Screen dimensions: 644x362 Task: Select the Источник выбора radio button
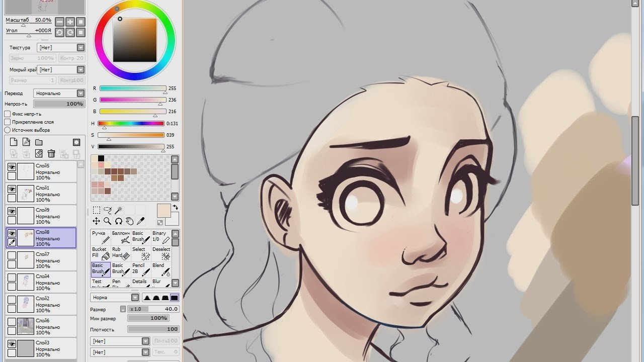pos(8,130)
